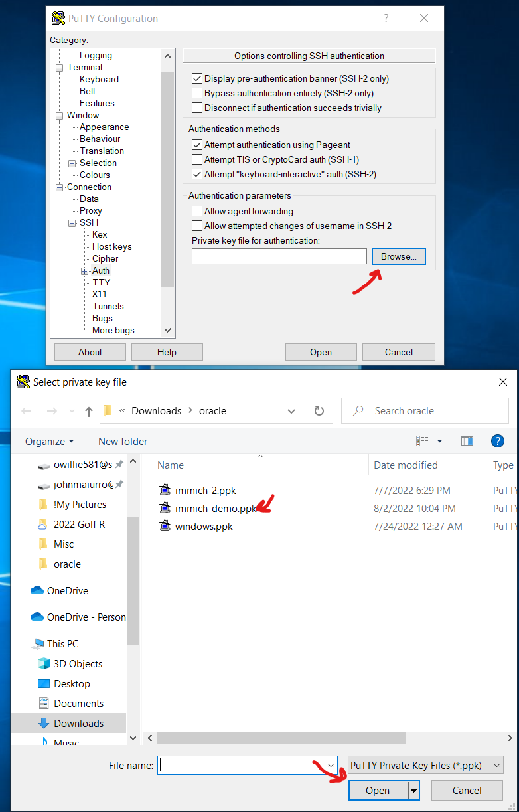Click the file dialog help icon

pyautogui.click(x=498, y=441)
